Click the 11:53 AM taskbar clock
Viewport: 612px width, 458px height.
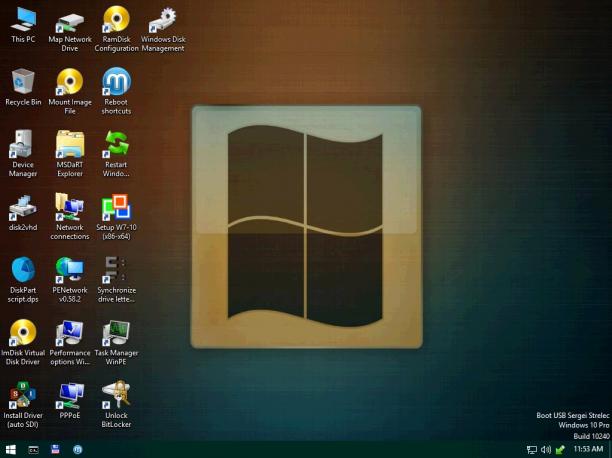pyautogui.click(x=588, y=449)
